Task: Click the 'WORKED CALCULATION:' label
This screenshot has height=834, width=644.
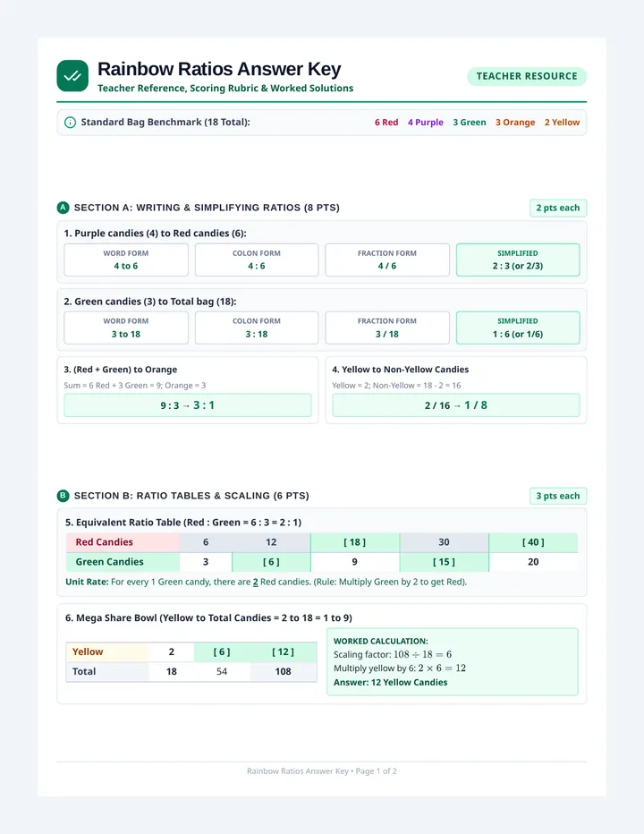Action: click(381, 642)
